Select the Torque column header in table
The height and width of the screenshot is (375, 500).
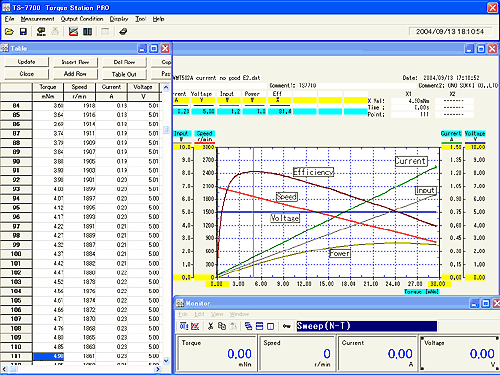pos(48,87)
